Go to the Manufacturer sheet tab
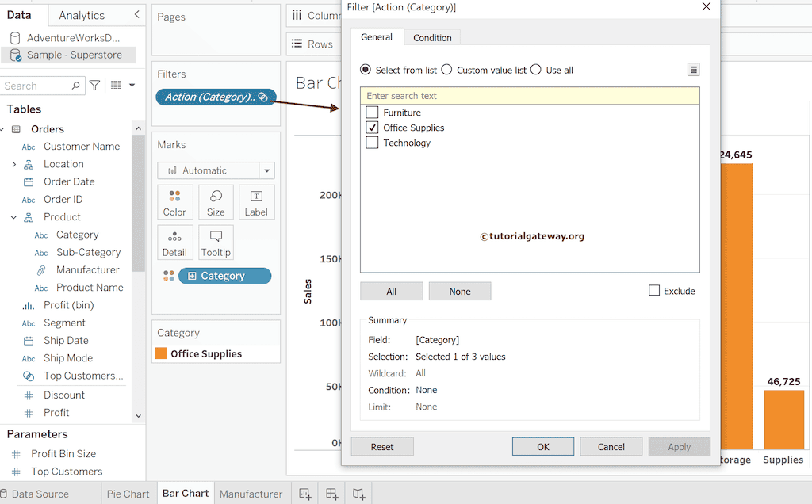 pyautogui.click(x=251, y=494)
